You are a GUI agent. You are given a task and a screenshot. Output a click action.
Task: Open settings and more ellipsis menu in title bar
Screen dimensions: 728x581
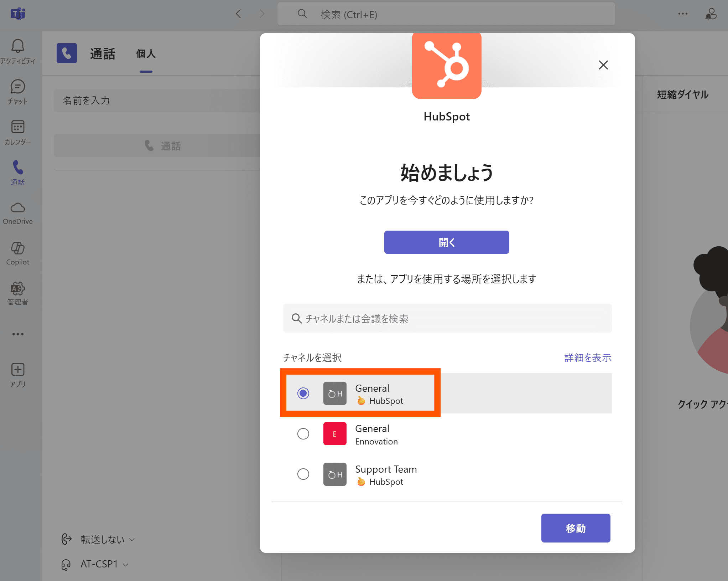tap(682, 14)
